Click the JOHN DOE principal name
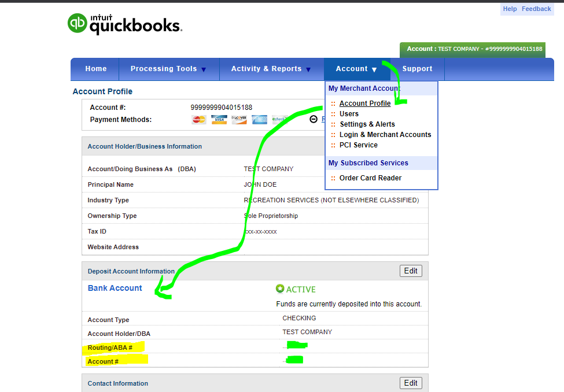564x392 pixels. pos(260,184)
